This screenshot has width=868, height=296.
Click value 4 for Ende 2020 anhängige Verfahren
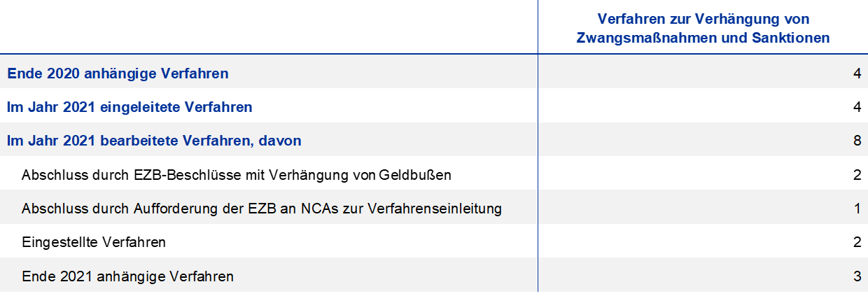click(857, 73)
